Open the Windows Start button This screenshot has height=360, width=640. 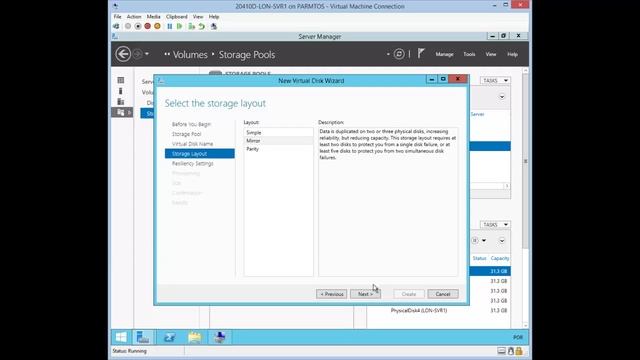(121, 337)
